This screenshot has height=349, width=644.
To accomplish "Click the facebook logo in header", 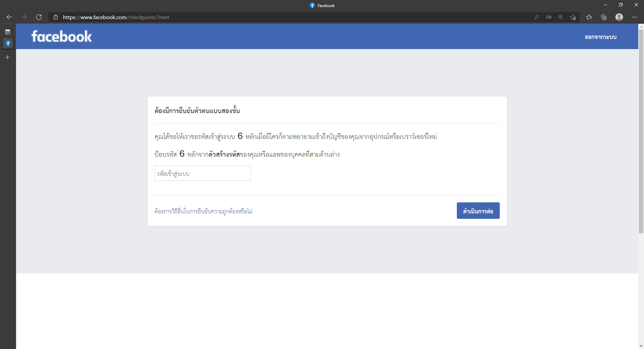I will point(62,37).
